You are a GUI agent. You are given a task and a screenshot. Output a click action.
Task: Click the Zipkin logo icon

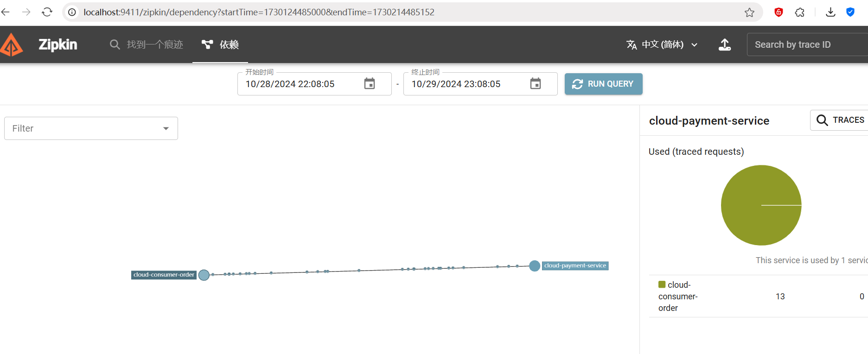[x=12, y=45]
